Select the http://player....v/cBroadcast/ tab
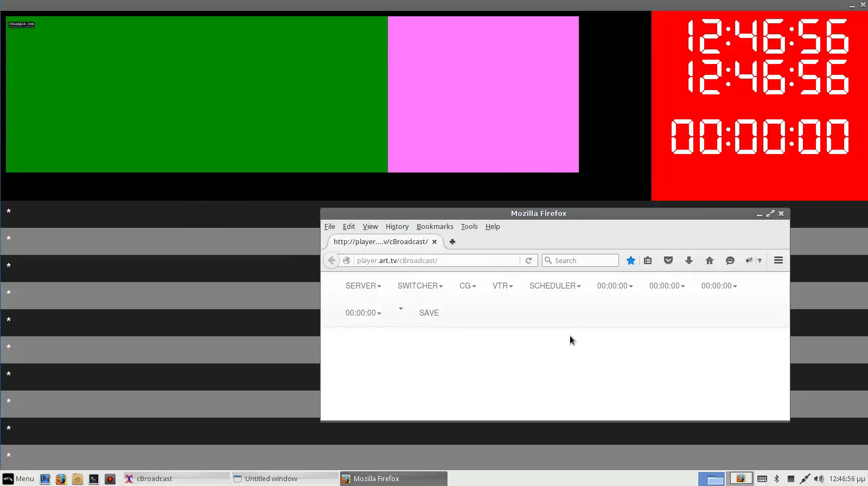Image resolution: width=868 pixels, height=486 pixels. click(x=381, y=242)
